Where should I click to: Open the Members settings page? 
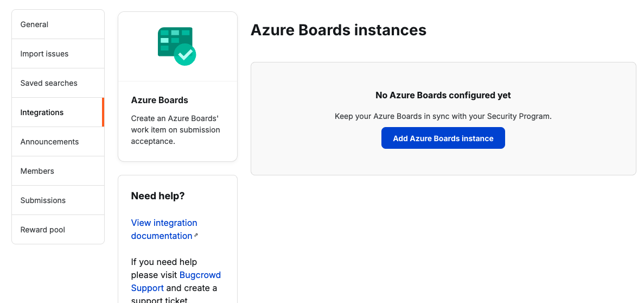37,171
